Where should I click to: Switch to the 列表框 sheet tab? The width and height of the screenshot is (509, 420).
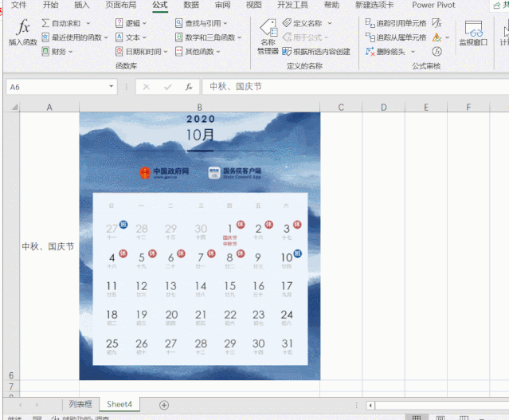(80, 404)
